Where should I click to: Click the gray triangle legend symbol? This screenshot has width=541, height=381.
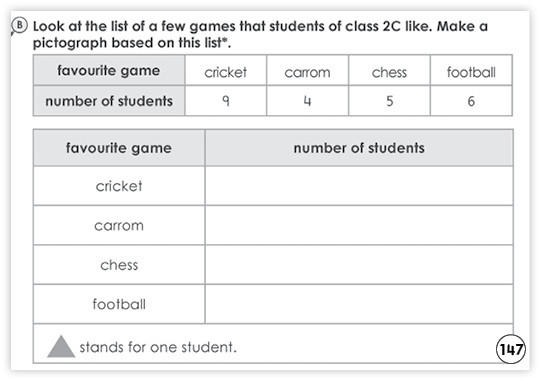61,346
